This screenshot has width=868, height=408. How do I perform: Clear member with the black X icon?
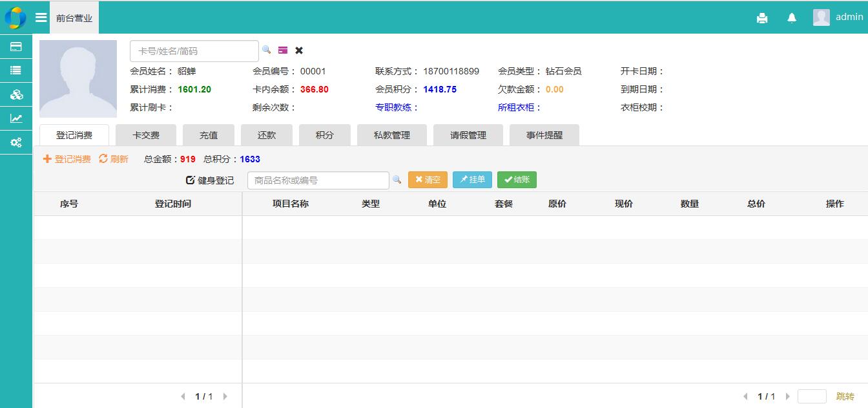299,50
